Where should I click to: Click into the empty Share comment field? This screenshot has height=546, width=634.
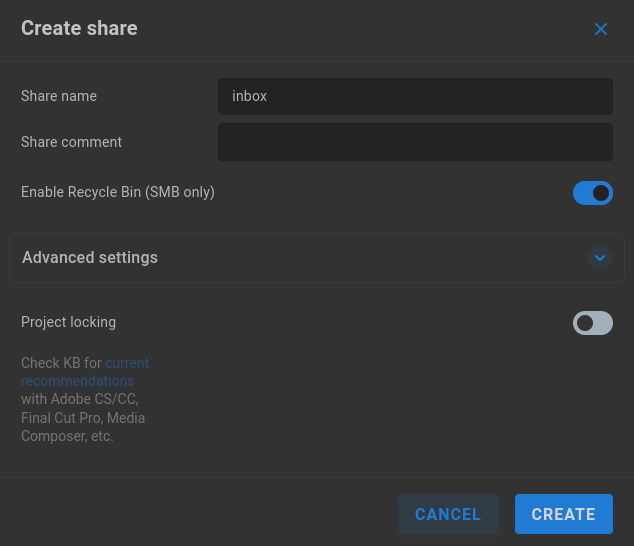tap(415, 142)
